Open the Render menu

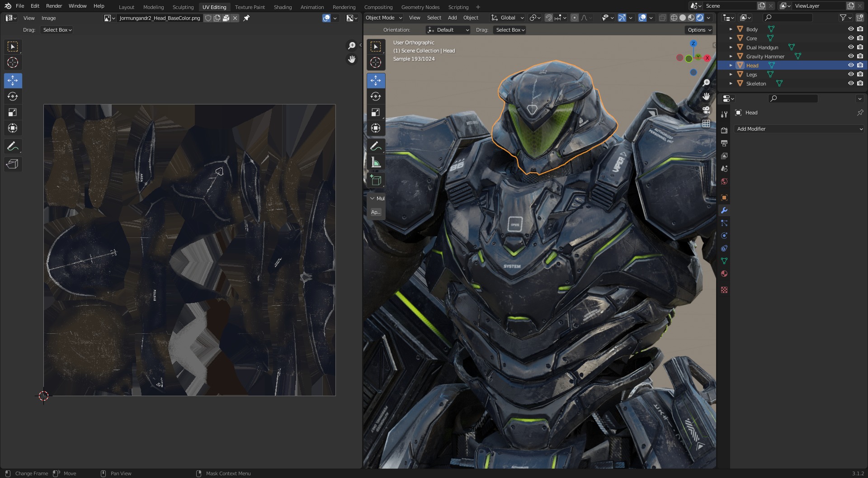54,6
